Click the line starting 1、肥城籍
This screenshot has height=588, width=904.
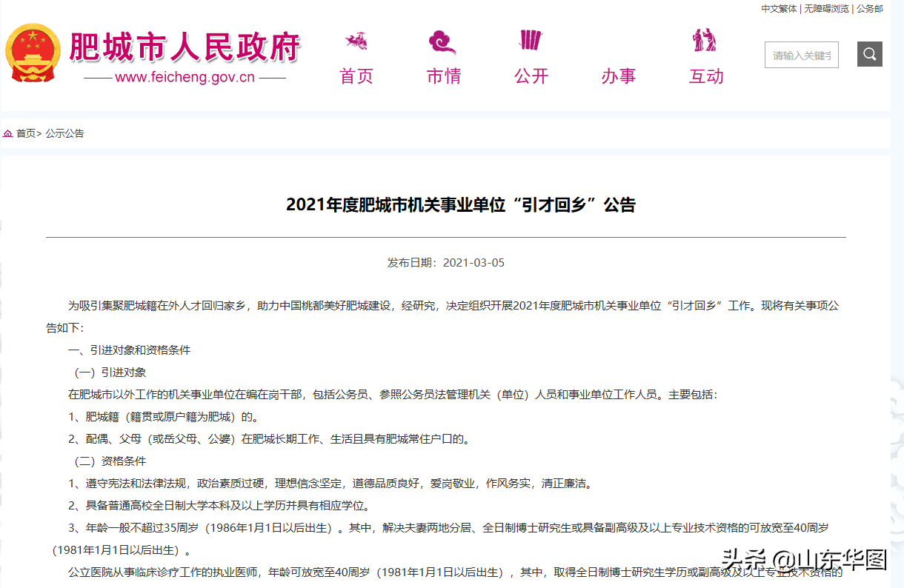pos(163,416)
